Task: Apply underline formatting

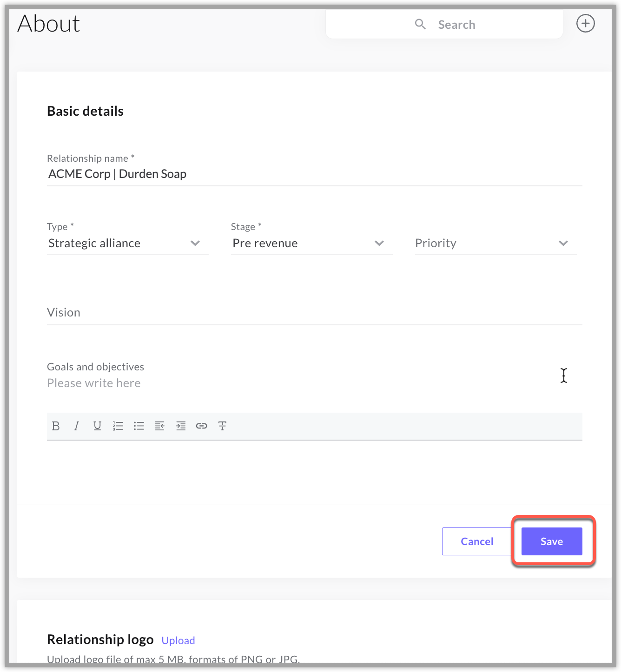Action: coord(97,426)
